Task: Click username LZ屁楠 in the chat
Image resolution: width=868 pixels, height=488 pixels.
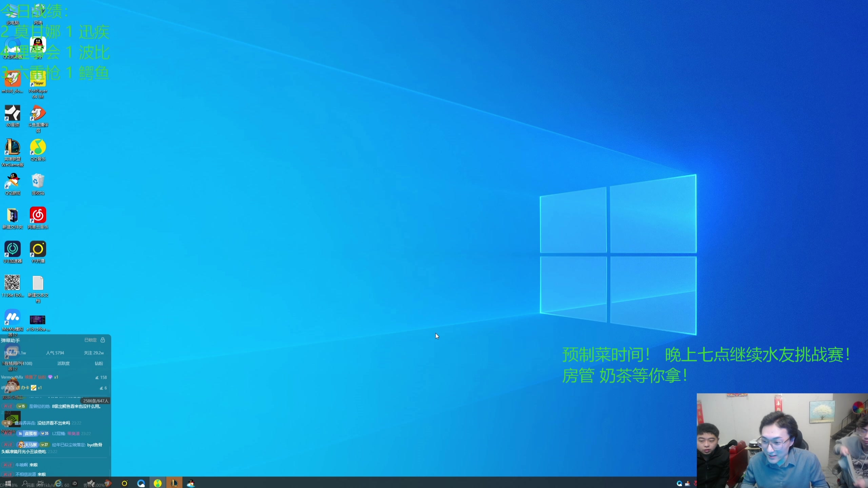Action: 59,433
